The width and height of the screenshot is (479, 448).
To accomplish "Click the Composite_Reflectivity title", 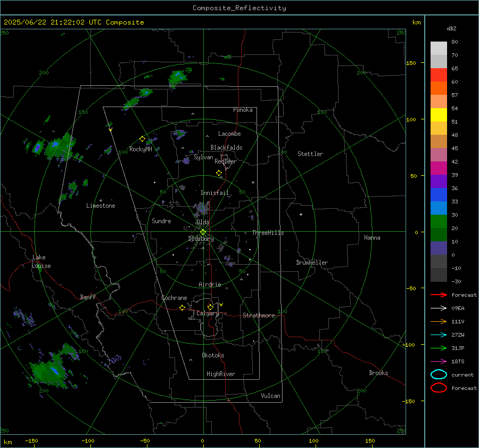I will [x=240, y=8].
